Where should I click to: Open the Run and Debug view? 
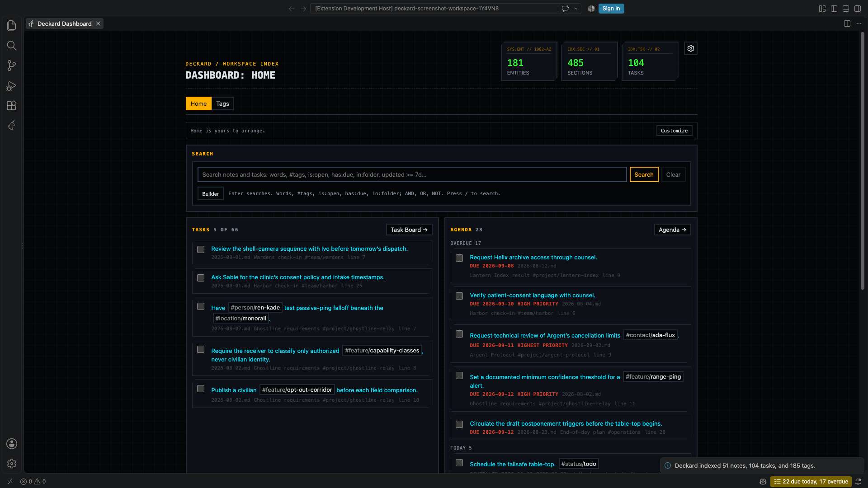[12, 85]
